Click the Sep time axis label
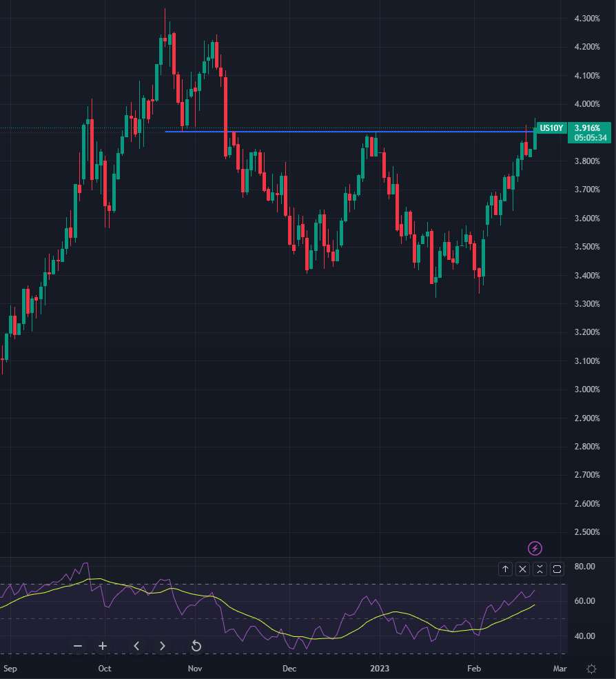 point(10,669)
